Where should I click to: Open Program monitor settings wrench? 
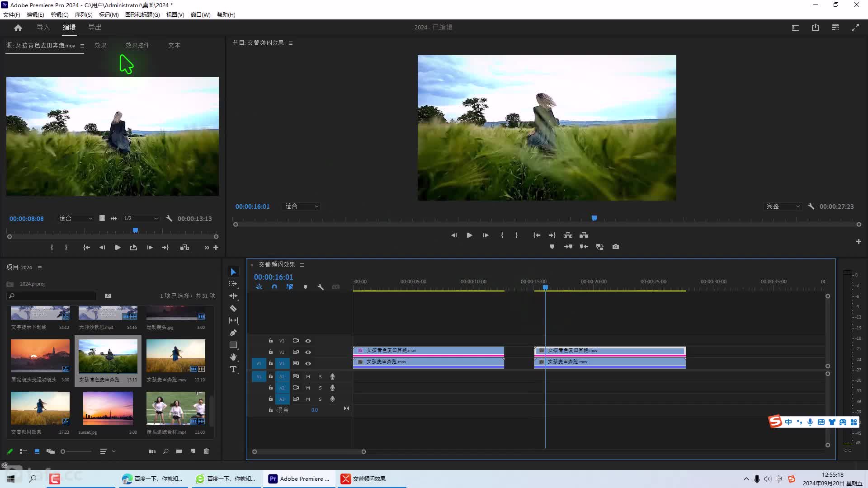coord(811,206)
